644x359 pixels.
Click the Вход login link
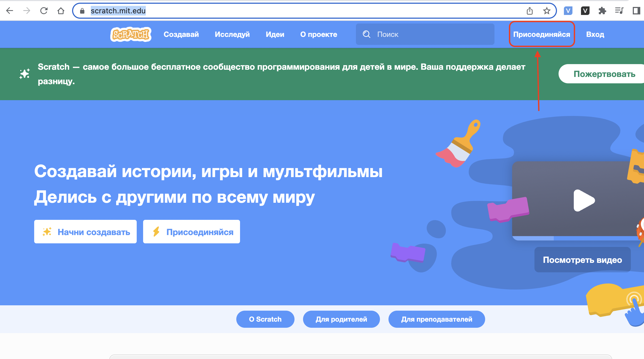point(595,34)
